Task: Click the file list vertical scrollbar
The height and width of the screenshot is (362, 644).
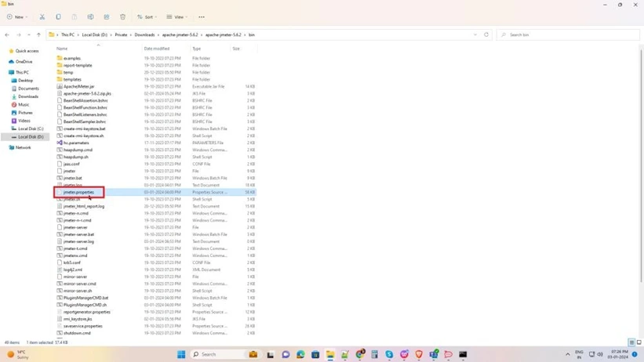Action: (641, 165)
